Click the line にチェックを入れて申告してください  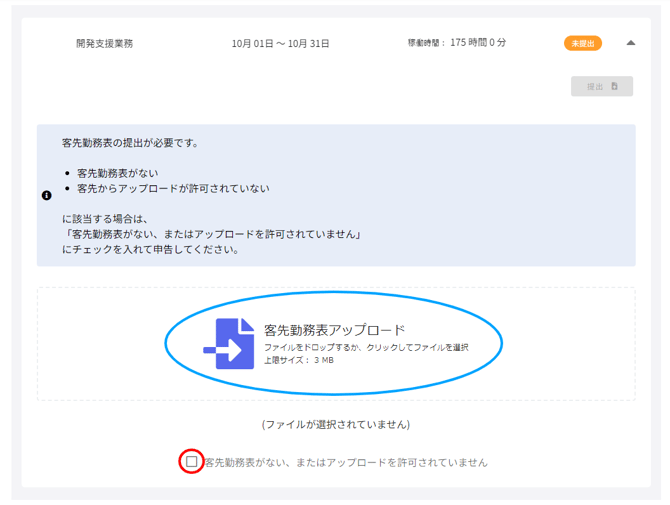coord(150,250)
